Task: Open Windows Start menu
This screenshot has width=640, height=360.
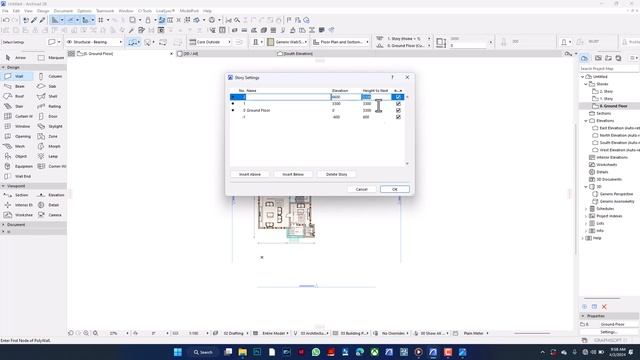Action: point(178,352)
